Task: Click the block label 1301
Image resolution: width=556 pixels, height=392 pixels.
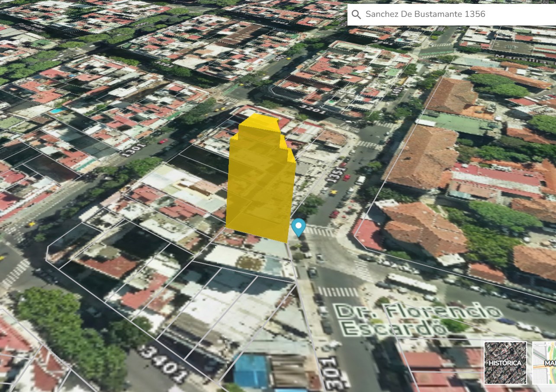Action: coord(131,149)
